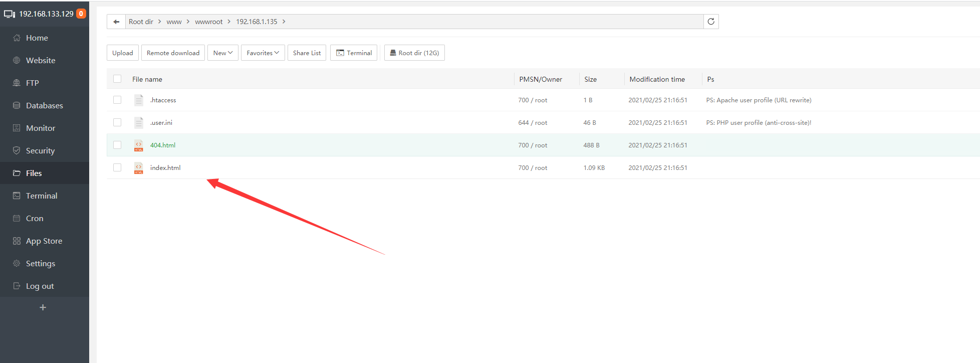980x363 pixels.
Task: Click the server monitor icon beside IP address
Action: (x=10, y=14)
